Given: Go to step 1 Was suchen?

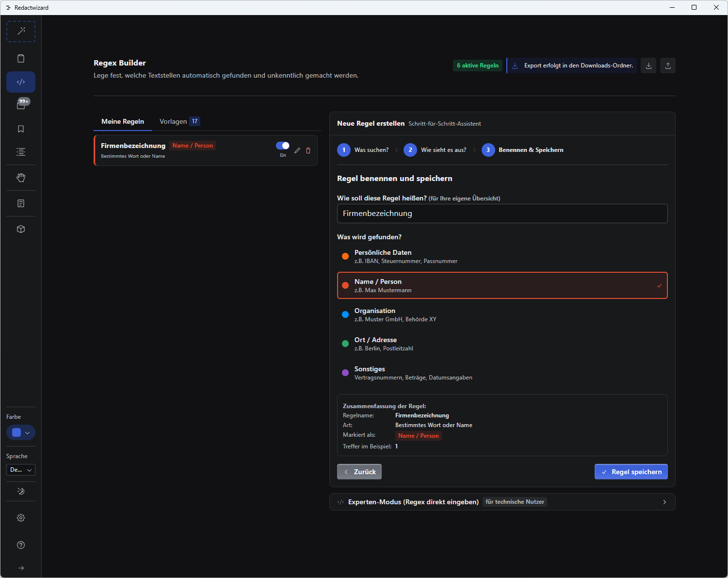Looking at the screenshot, I should (363, 150).
